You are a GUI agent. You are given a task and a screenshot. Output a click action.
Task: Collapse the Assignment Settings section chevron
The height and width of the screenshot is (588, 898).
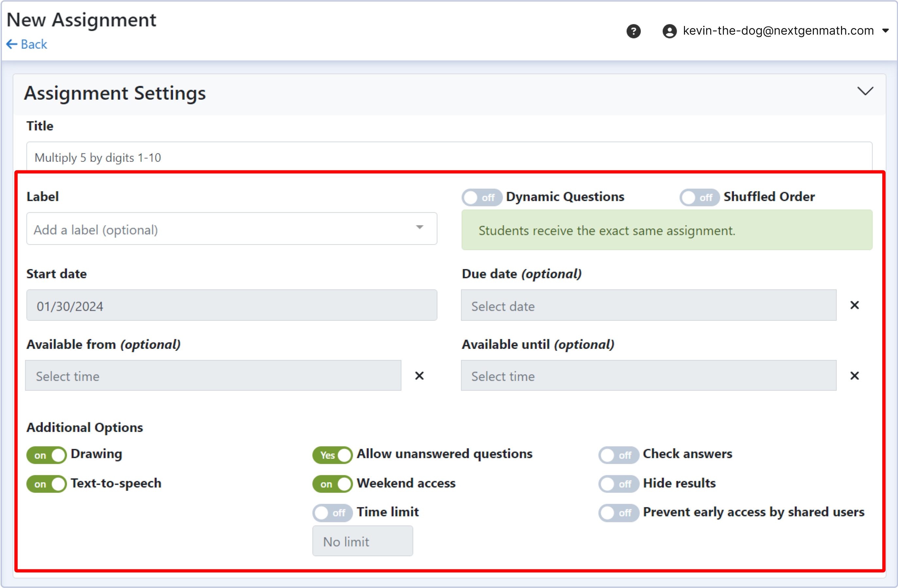865,91
